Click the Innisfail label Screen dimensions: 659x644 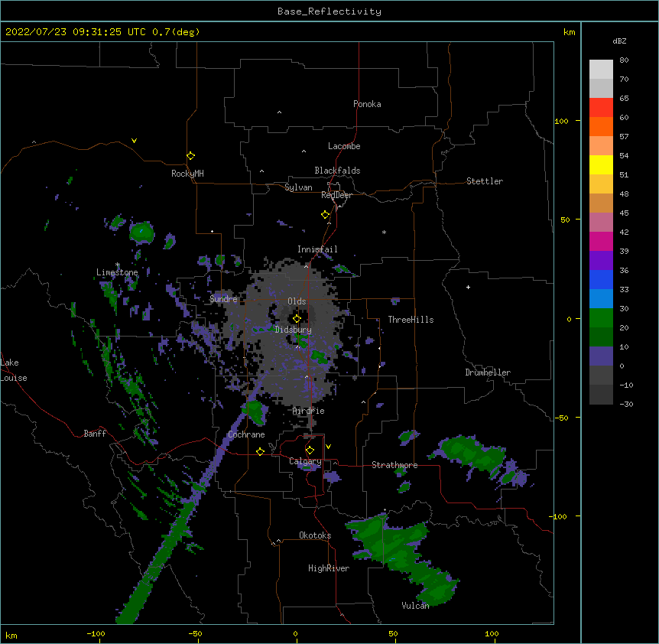click(317, 249)
